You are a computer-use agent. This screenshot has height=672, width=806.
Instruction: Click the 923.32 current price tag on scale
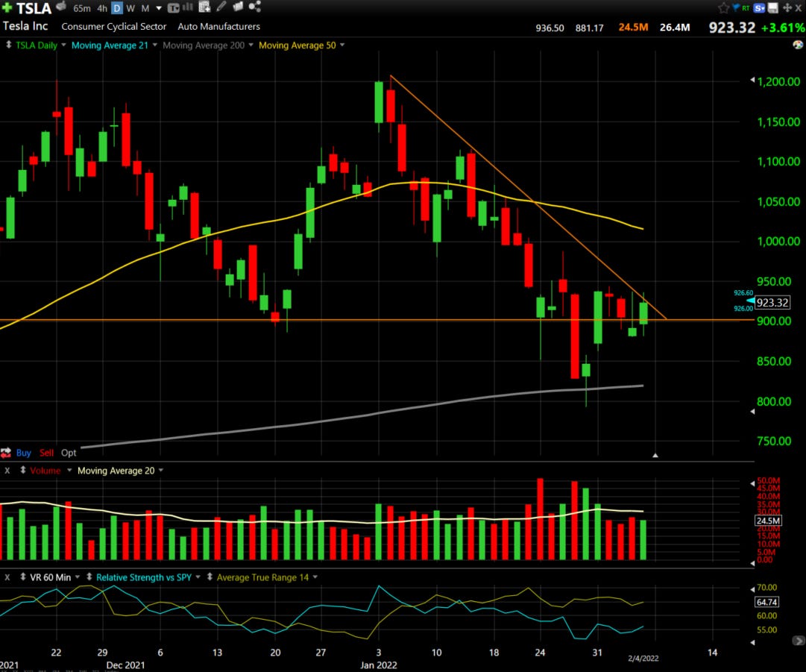coord(772,302)
